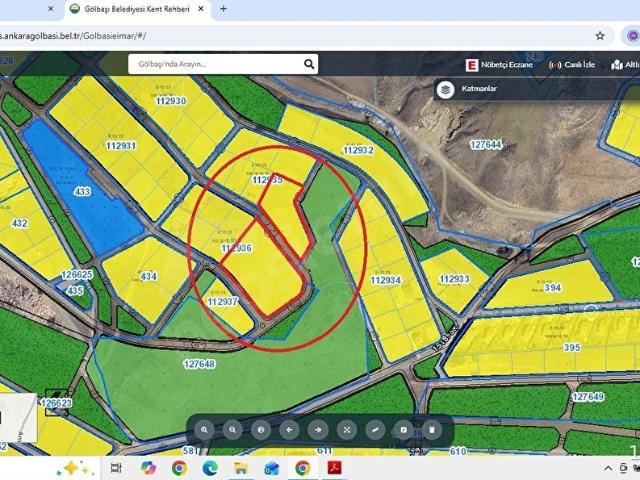Click parcel label 112931
The height and width of the screenshot is (480, 640).
[x=121, y=146]
